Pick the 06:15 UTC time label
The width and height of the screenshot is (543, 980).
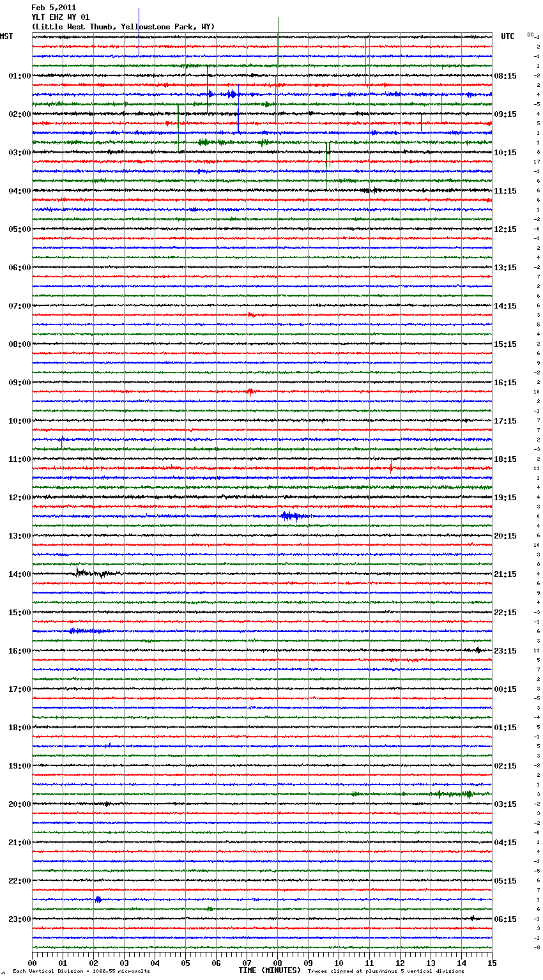[505, 919]
